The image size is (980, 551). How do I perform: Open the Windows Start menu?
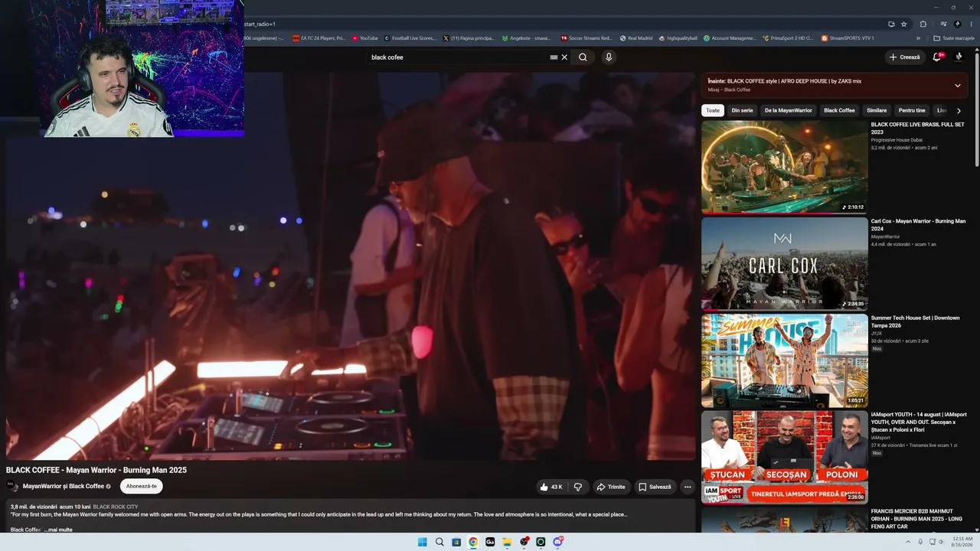[423, 542]
